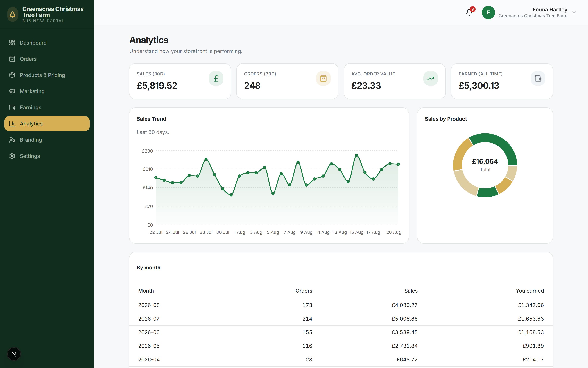Click the 1 Aug x-axis label
Image resolution: width=588 pixels, height=368 pixels.
tap(239, 232)
